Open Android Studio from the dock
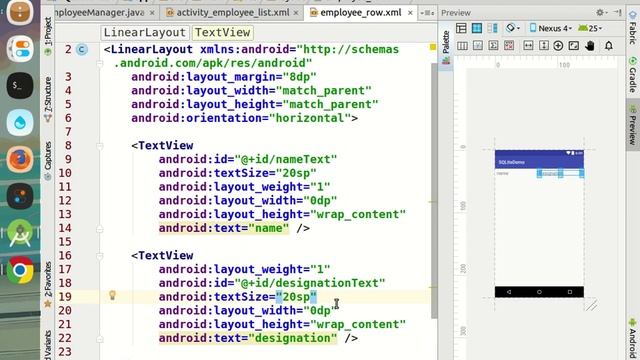The height and width of the screenshot is (360, 640). coord(20,233)
